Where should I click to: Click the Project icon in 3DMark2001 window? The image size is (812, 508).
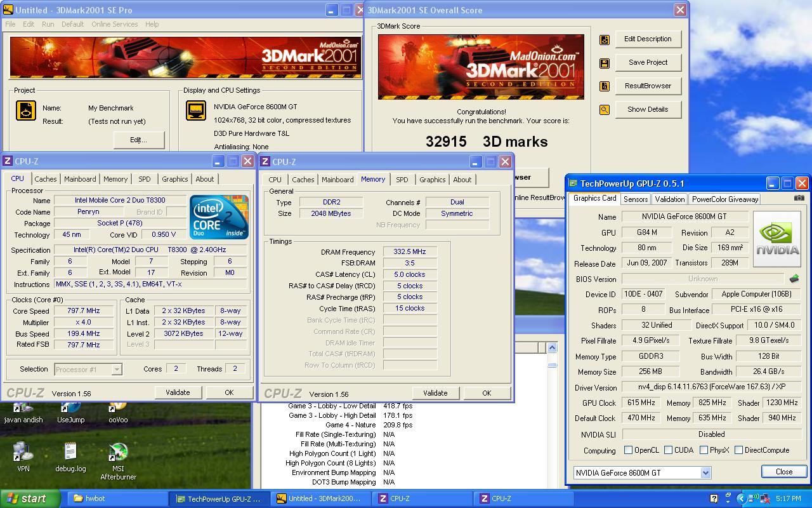coord(26,110)
